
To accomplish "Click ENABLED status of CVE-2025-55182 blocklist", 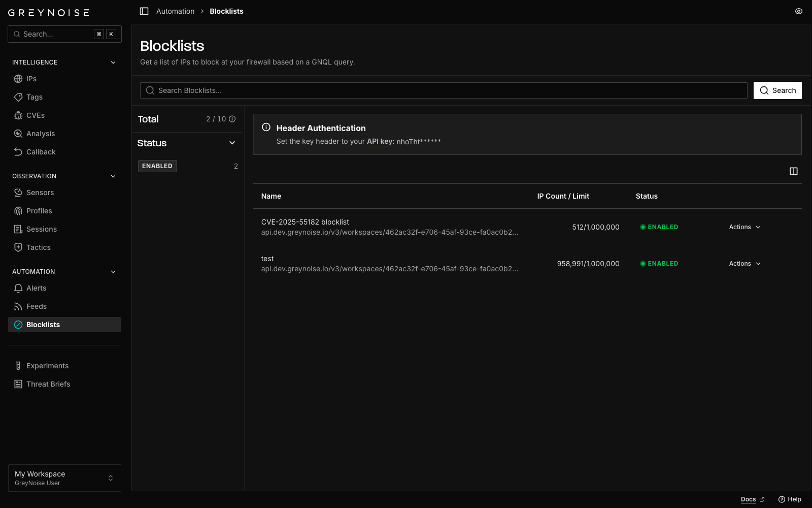I will [659, 227].
